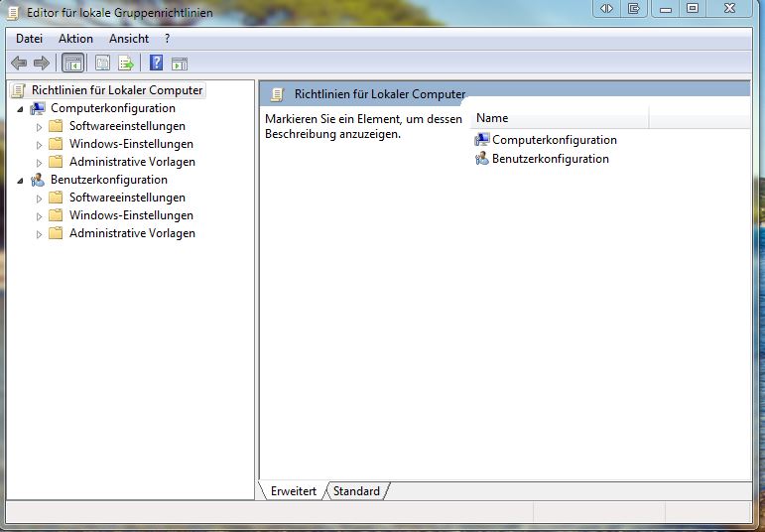Select Computerkonfiguration text in the right list
This screenshot has width=765, height=532.
pos(555,140)
